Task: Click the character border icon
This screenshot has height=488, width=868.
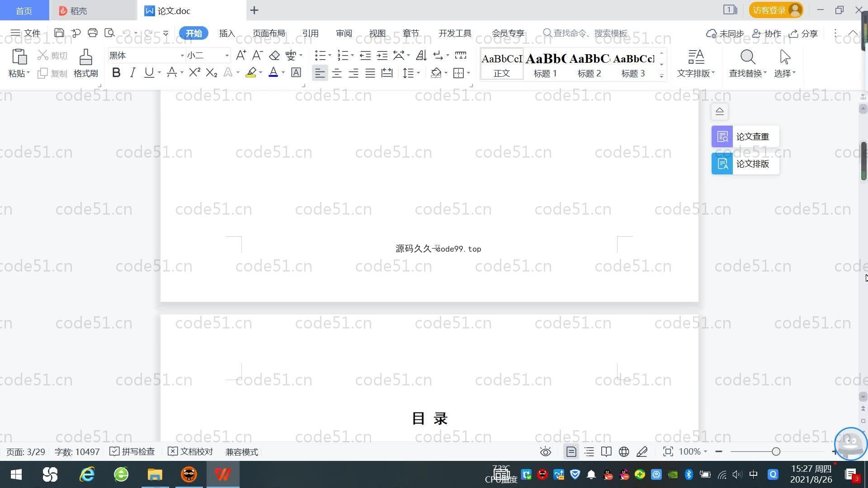Action: 296,72
